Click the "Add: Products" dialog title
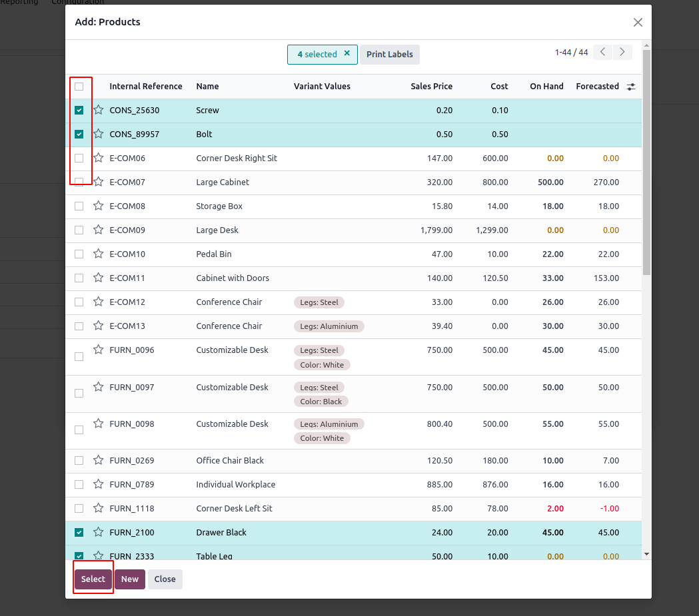Image resolution: width=699 pixels, height=616 pixels. [x=107, y=22]
